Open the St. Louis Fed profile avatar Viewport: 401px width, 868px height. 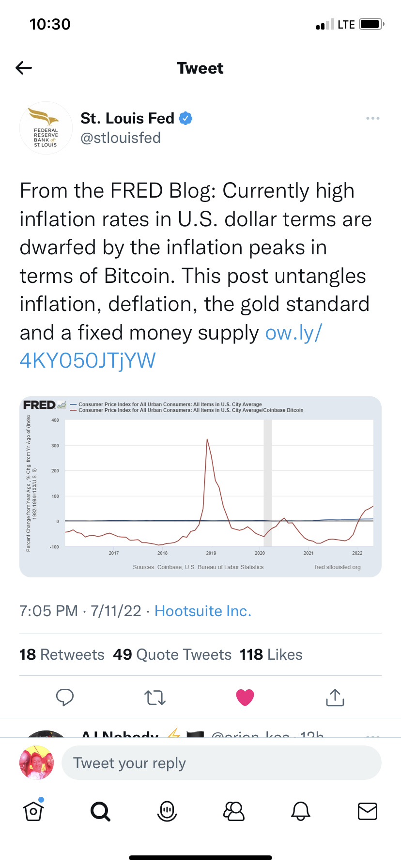coord(46,128)
